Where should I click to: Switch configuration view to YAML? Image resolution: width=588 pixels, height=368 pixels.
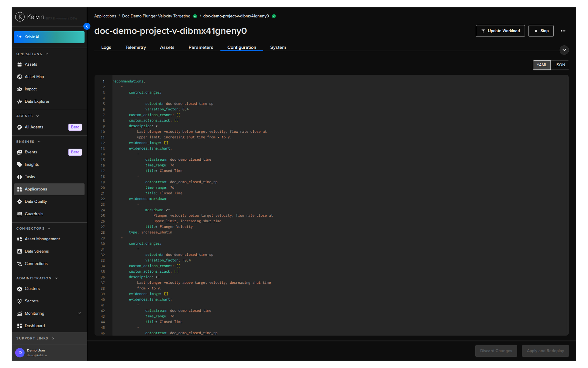541,65
